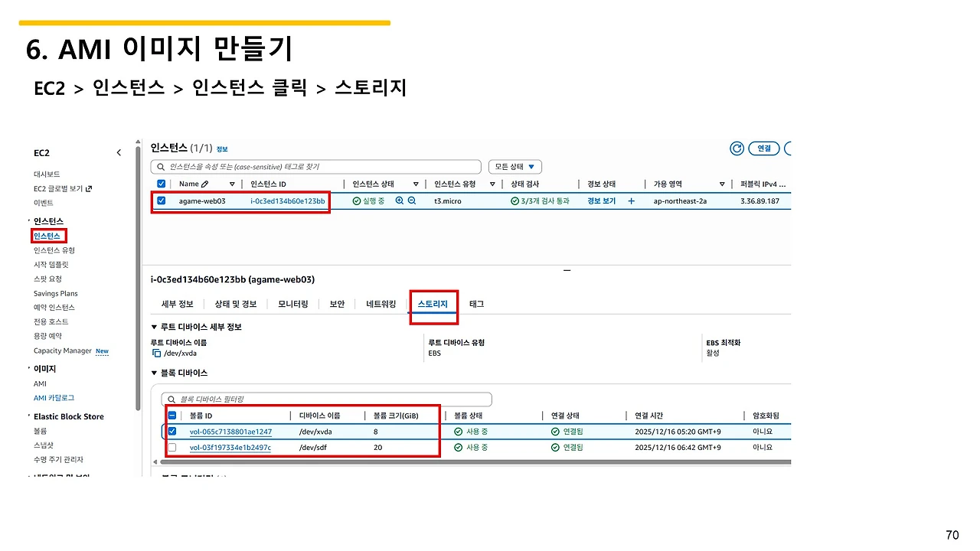This screenshot has height=551, width=980.
Task: Switch to the 태그 tab
Action: tap(476, 303)
